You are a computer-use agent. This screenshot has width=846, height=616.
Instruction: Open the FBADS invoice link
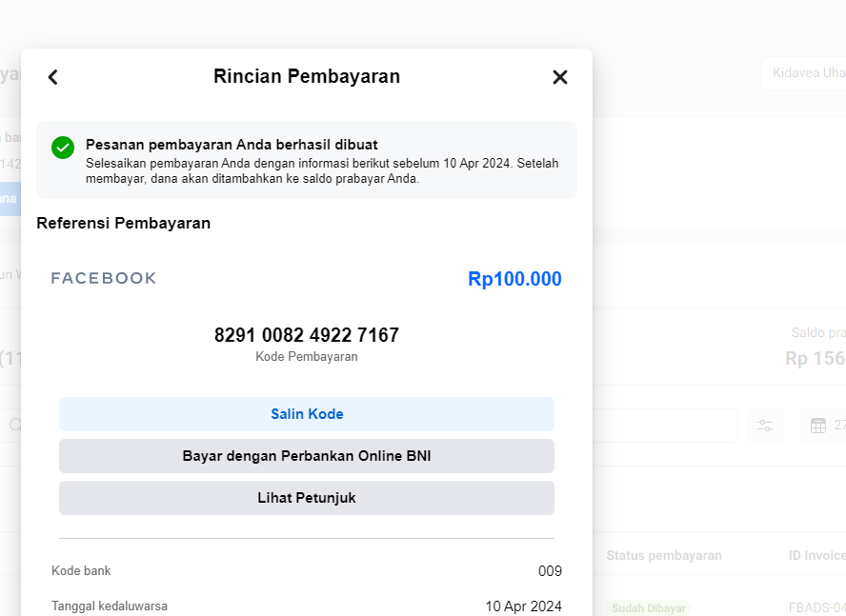pos(816,608)
